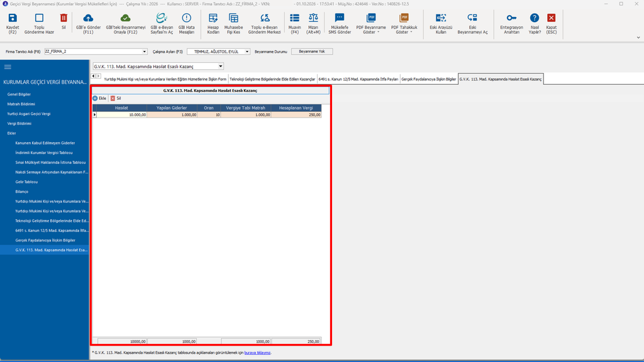
Task: Select Teknoloji Geliştirme Bölgelerinde tab
Action: [x=272, y=79]
